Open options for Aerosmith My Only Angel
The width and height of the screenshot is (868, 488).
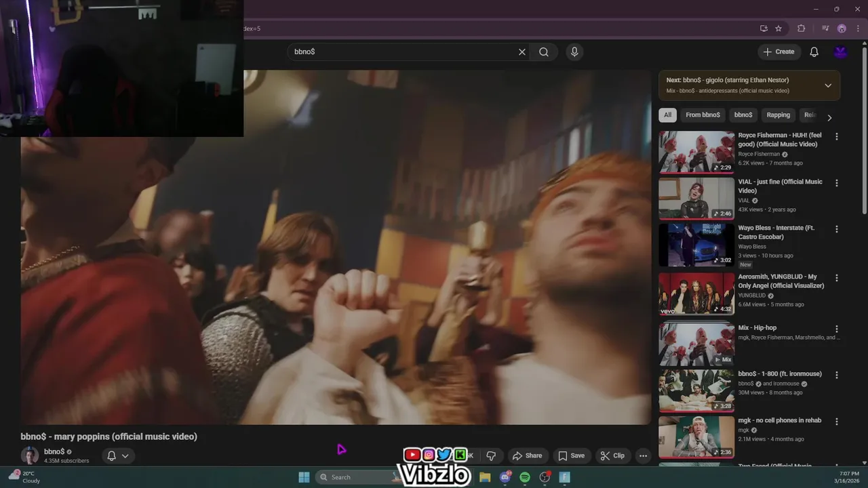coord(836,278)
